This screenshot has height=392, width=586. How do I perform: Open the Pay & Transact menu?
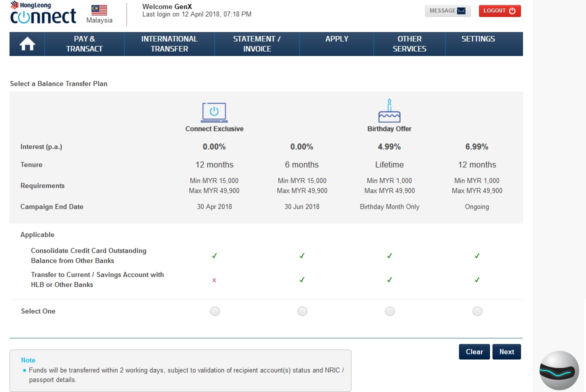pyautogui.click(x=84, y=44)
